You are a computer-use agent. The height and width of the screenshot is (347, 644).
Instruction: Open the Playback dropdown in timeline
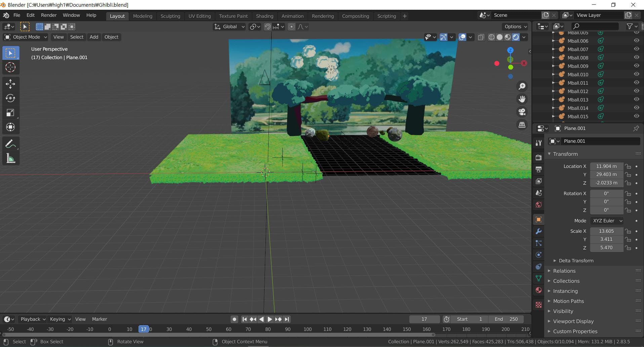pyautogui.click(x=33, y=319)
